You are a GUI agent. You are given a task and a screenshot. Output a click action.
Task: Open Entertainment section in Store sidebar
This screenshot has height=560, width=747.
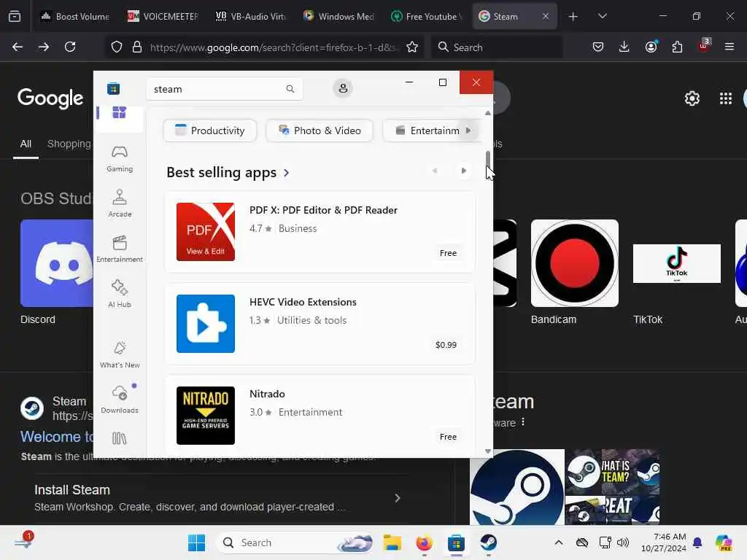point(120,249)
